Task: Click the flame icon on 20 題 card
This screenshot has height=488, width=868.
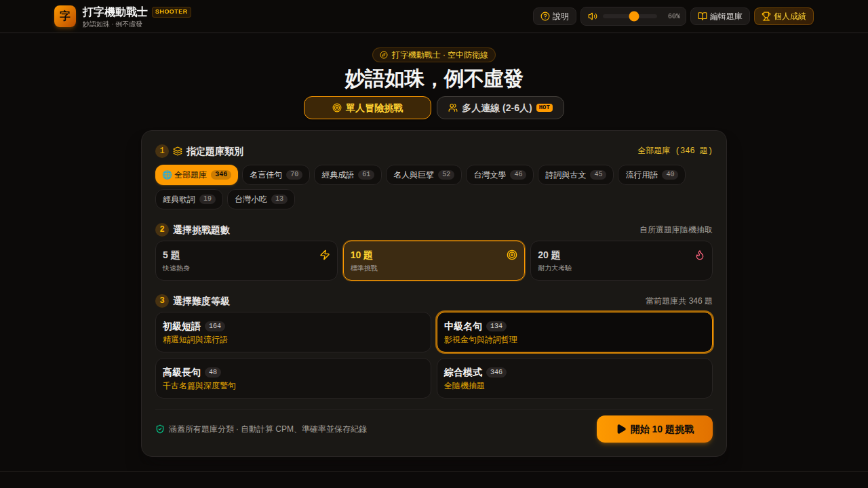Action: [x=700, y=255]
